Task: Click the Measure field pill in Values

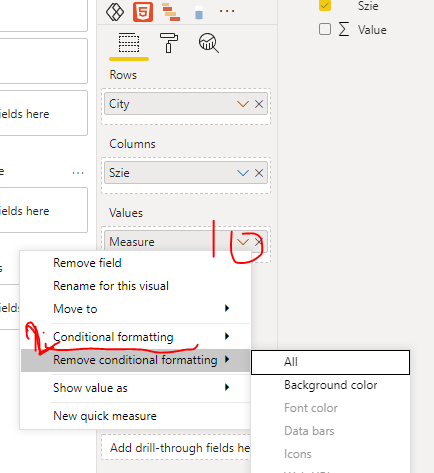Action: pyautogui.click(x=186, y=242)
